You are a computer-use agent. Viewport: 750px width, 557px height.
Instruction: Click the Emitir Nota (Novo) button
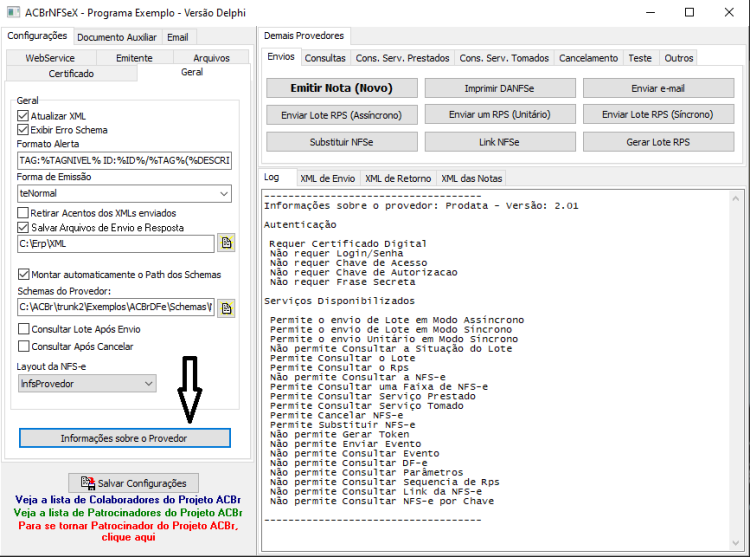(342, 88)
